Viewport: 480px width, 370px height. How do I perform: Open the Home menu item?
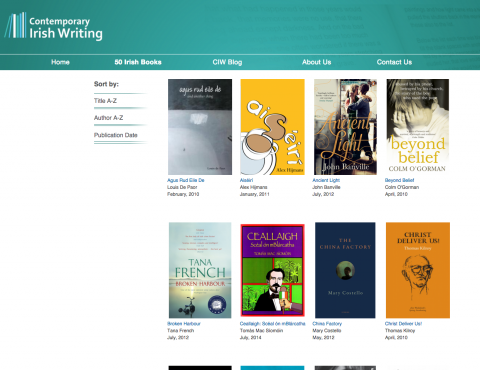(60, 62)
